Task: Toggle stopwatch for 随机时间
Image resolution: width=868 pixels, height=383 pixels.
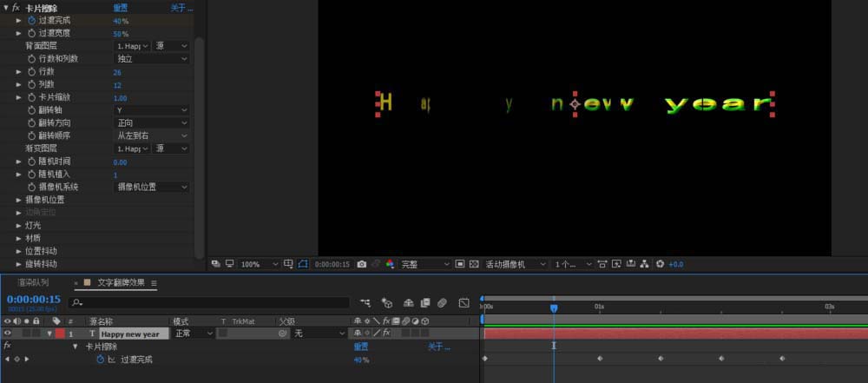Action: (31, 162)
